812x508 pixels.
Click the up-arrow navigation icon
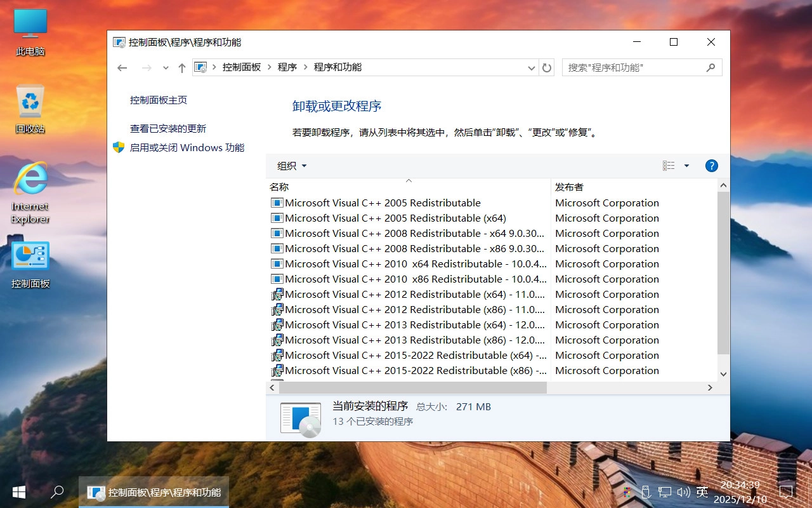tap(181, 67)
